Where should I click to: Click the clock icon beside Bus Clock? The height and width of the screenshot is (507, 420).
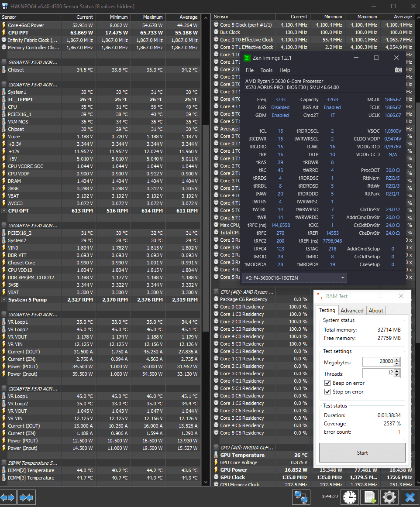tap(216, 32)
